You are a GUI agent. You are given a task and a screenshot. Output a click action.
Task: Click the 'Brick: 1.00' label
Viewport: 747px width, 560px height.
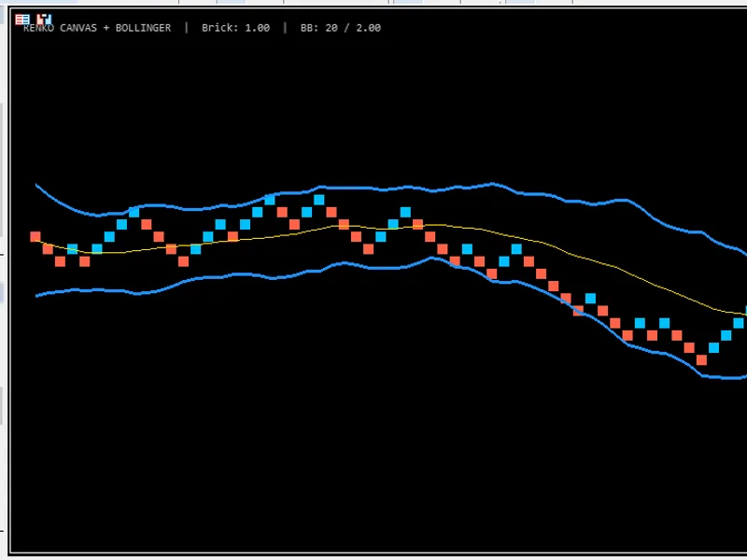click(236, 28)
